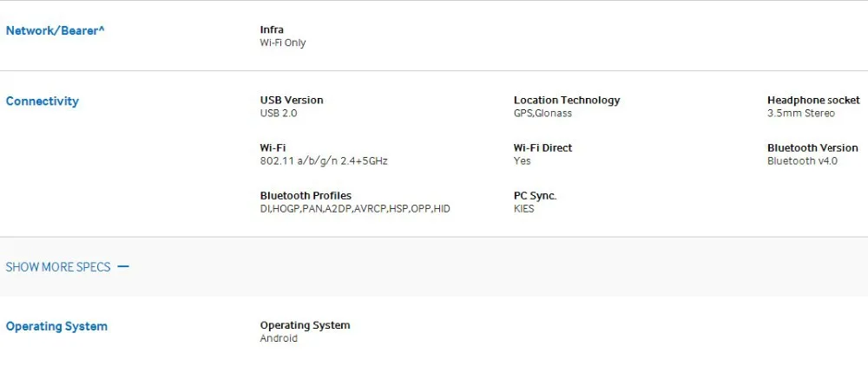The width and height of the screenshot is (868, 366).
Task: Select the Connectivity section heading
Action: (42, 101)
